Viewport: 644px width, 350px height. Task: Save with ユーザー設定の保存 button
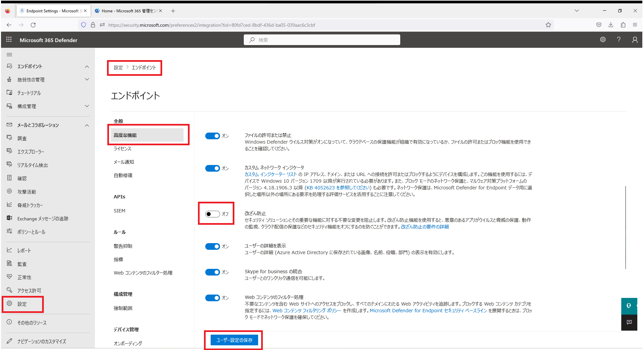coord(234,340)
